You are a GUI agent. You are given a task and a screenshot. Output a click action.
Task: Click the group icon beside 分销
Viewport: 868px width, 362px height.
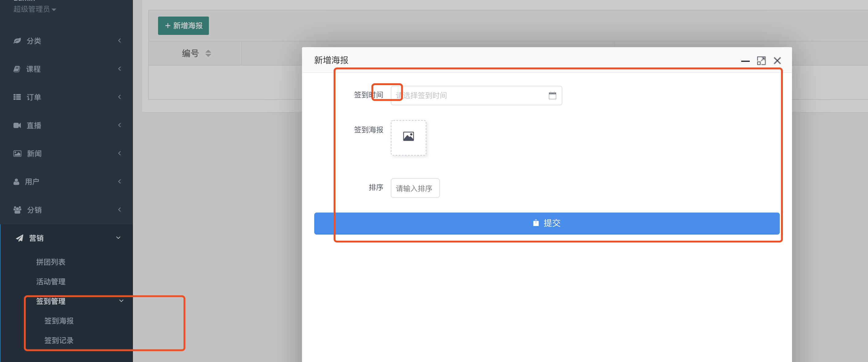17,210
